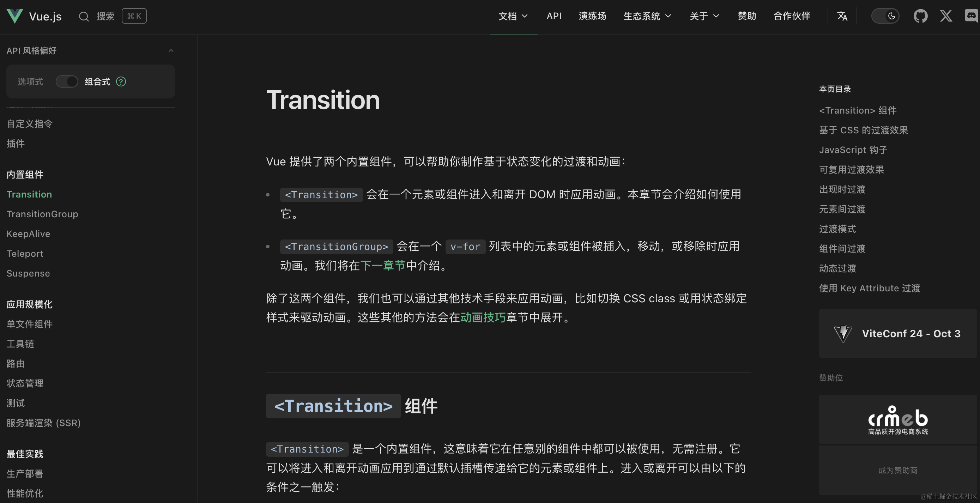Image resolution: width=980 pixels, height=503 pixels.
Task: Follow the 下一章节 link
Action: (x=382, y=266)
